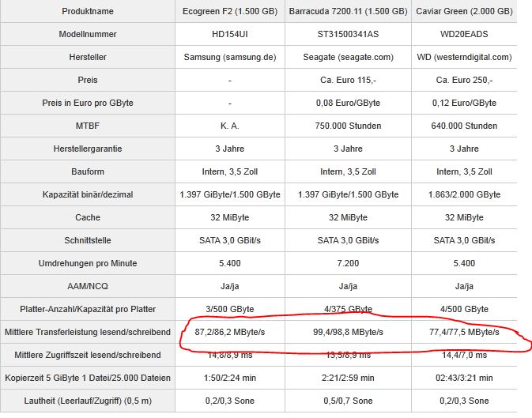532x418 pixels.
Task: Select the 750.000 Stunden MTBF value
Action: 347,126
